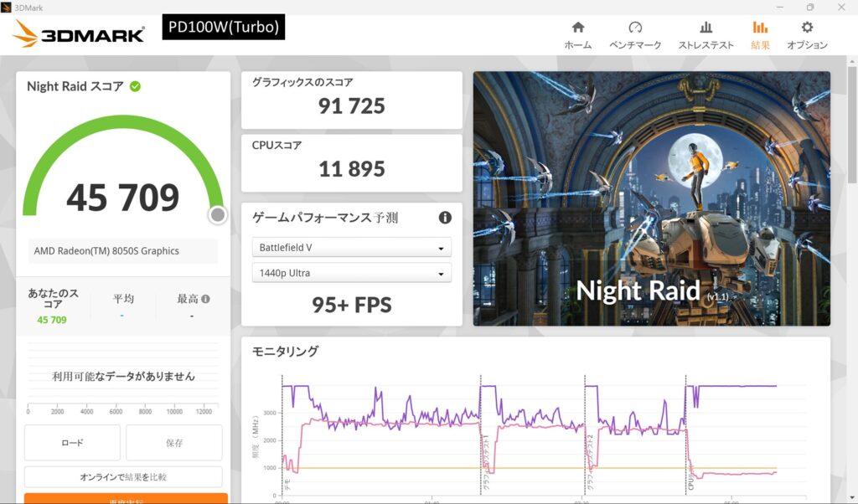Click the 利用可能なデータがありません message
The image size is (858, 504).
[123, 376]
